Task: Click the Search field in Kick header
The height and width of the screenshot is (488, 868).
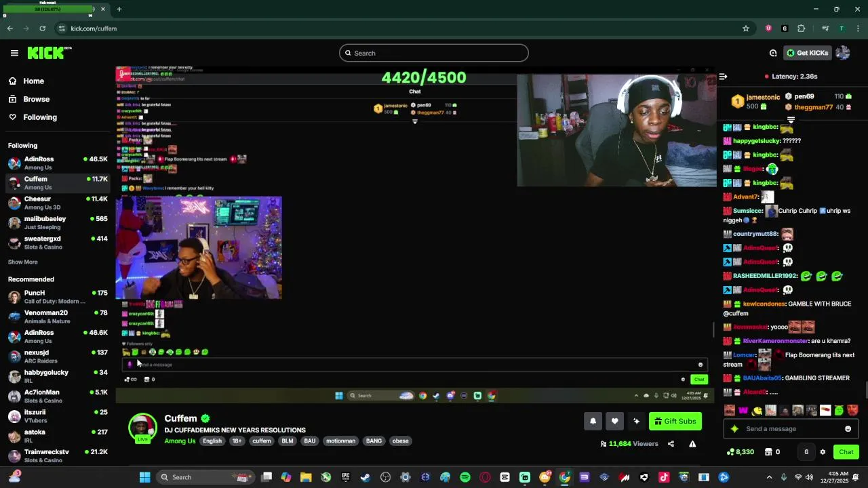Action: [x=434, y=53]
